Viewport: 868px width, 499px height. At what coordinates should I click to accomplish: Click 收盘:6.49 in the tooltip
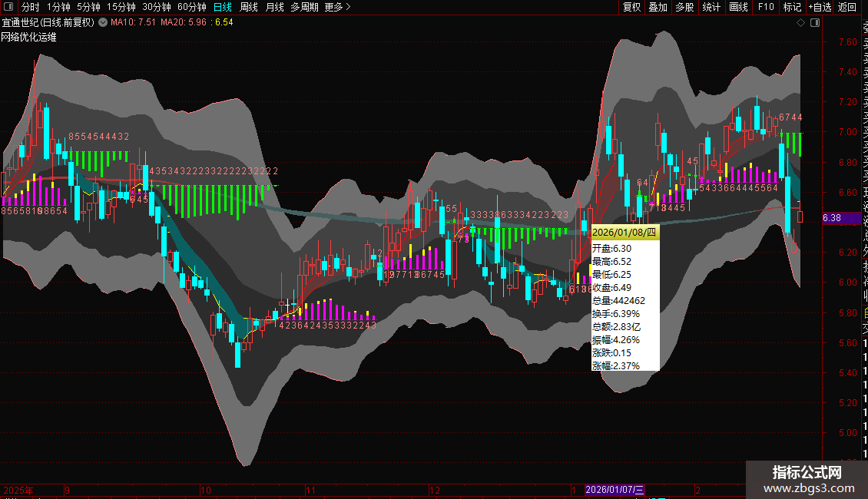point(611,288)
